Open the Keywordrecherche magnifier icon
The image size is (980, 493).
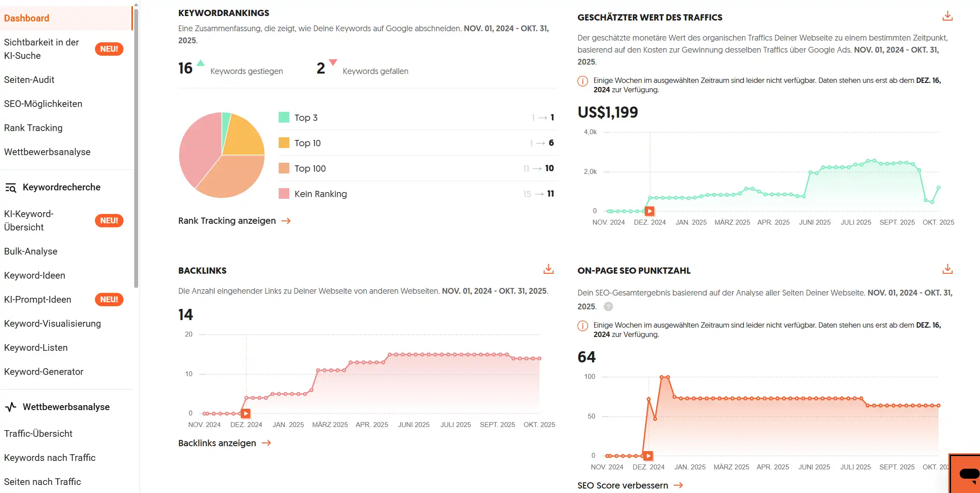11,187
